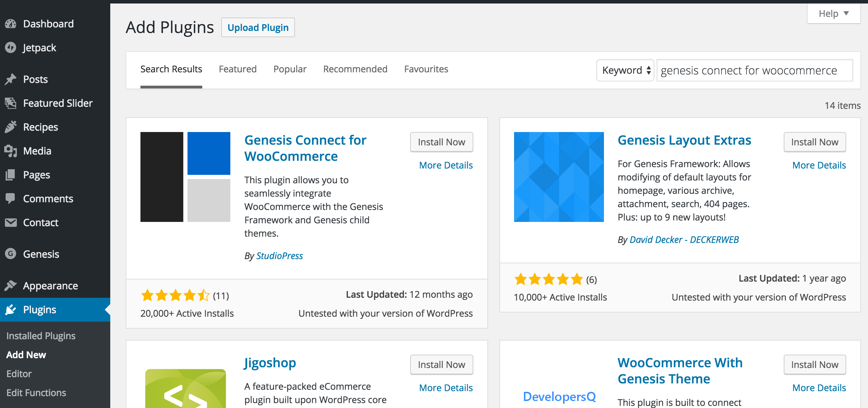
Task: Click '20,000+ Active Installs' text
Action: [x=187, y=313]
